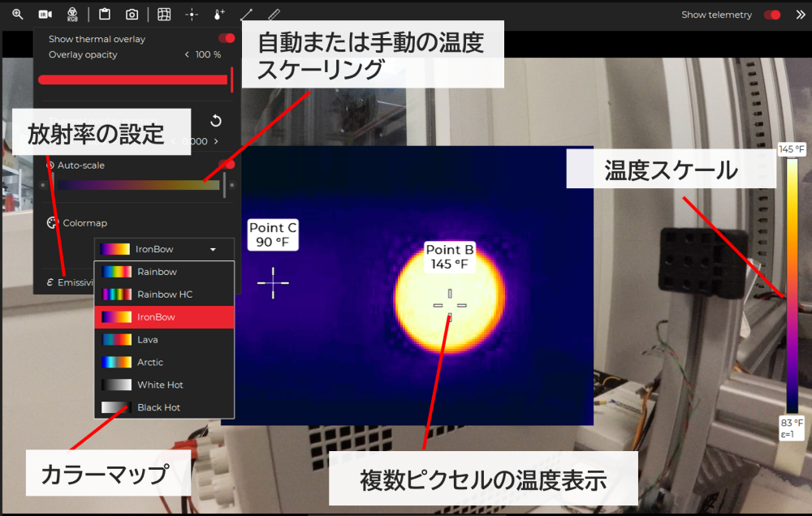Click the 100 % opacity value
812x516 pixels.
(x=208, y=54)
